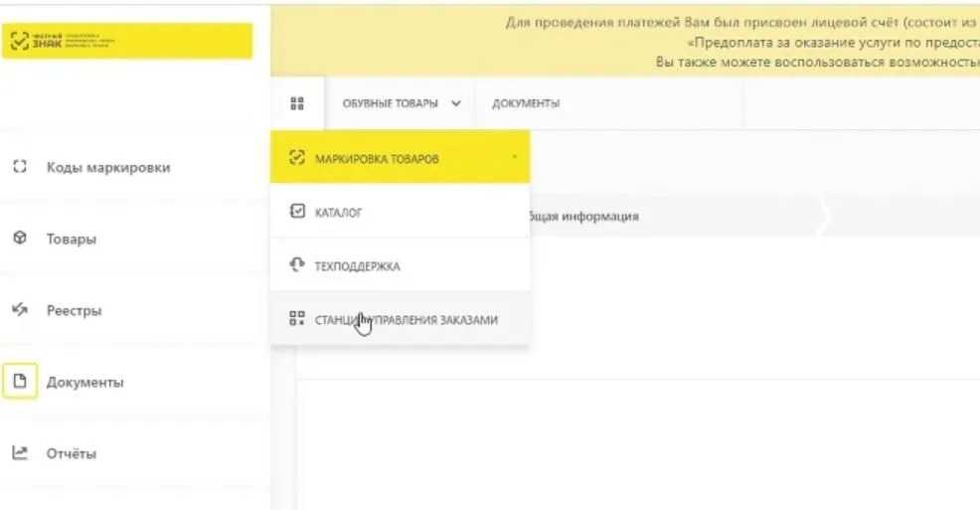This screenshot has width=980, height=510.
Task: Open Коды маркировки in the sidebar
Action: 108,167
